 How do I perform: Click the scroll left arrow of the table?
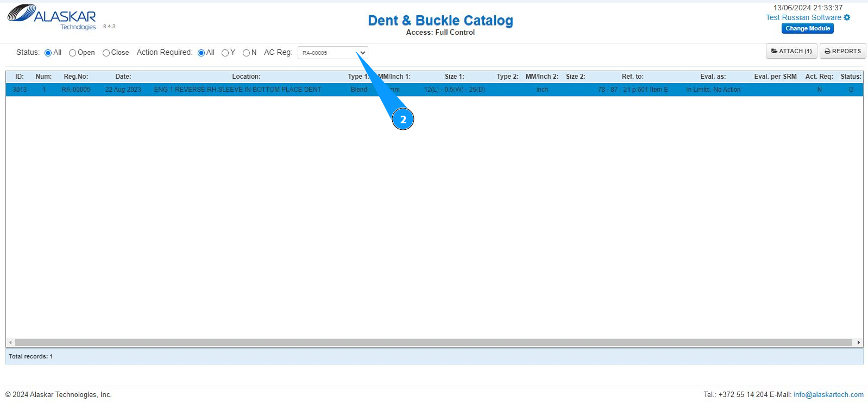[x=10, y=343]
